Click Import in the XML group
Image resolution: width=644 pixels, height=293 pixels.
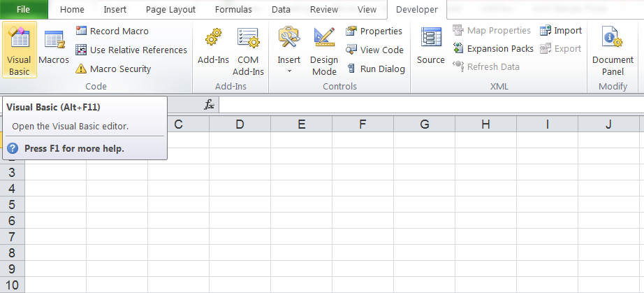[x=561, y=30]
